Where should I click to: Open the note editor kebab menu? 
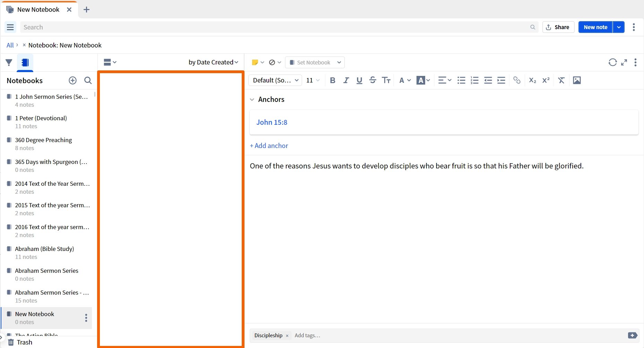click(635, 62)
